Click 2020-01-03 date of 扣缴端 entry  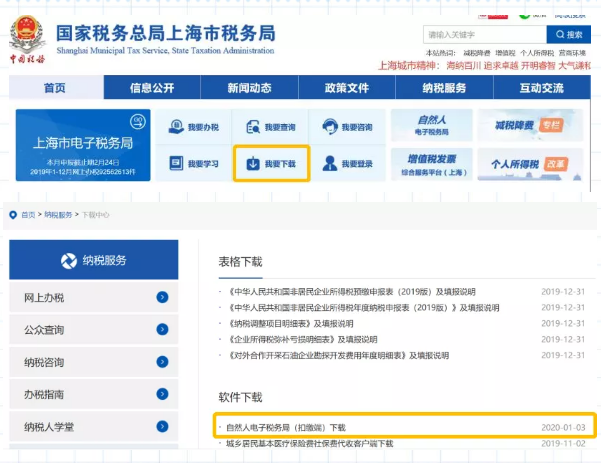(x=563, y=427)
